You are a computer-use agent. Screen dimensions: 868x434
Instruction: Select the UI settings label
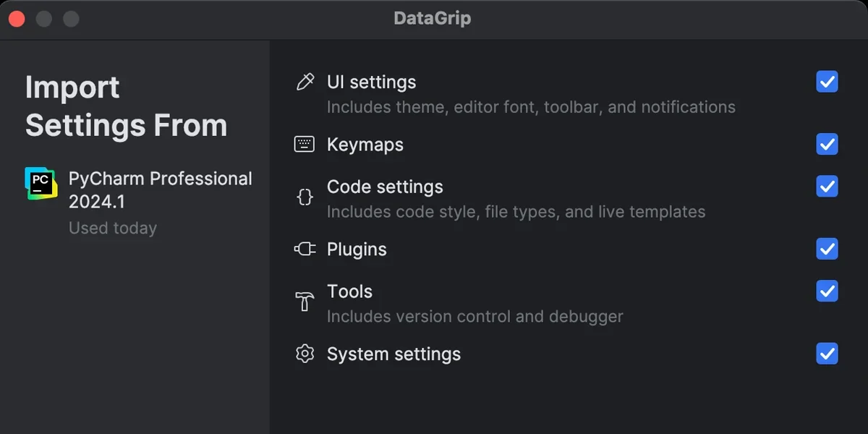click(x=371, y=82)
